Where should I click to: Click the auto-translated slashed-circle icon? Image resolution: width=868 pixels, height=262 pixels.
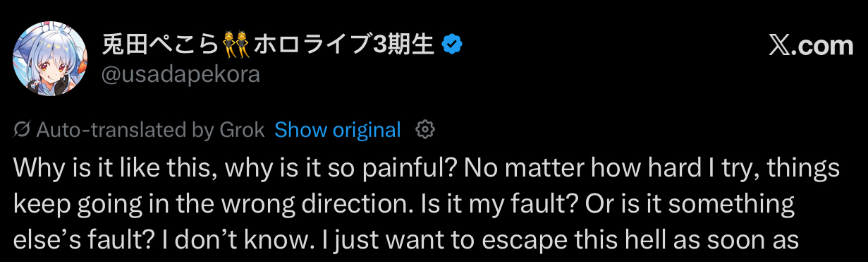22,130
